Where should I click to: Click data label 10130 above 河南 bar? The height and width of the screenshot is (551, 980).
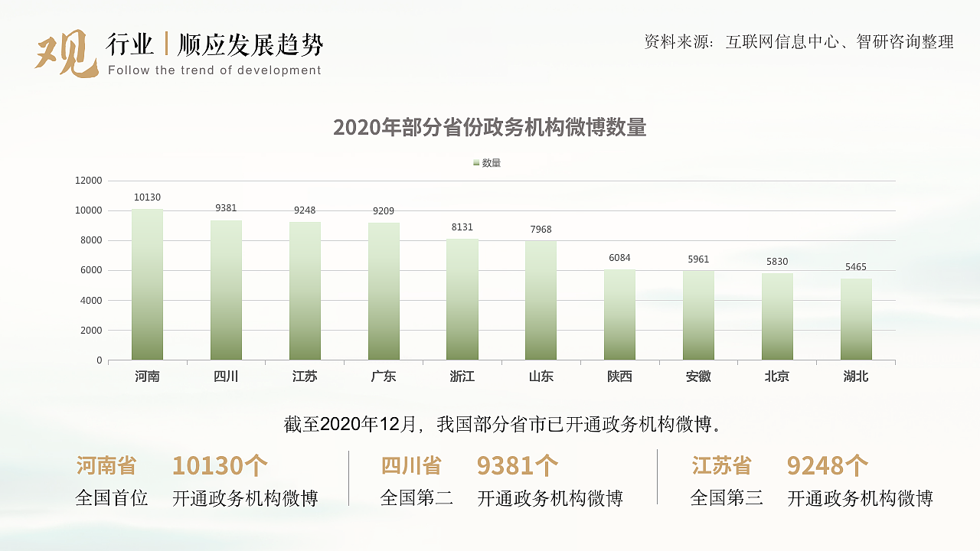[x=147, y=197]
